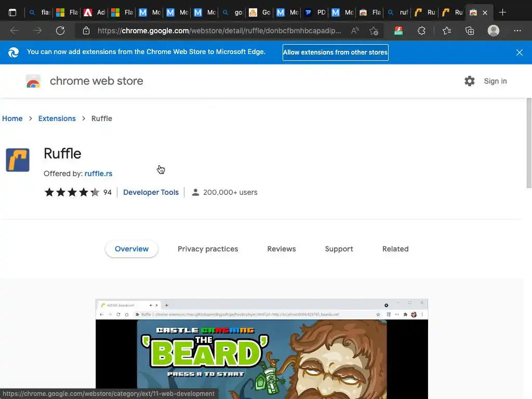Open the tab actions menu icon
The height and width of the screenshot is (399, 532).
[12, 12]
